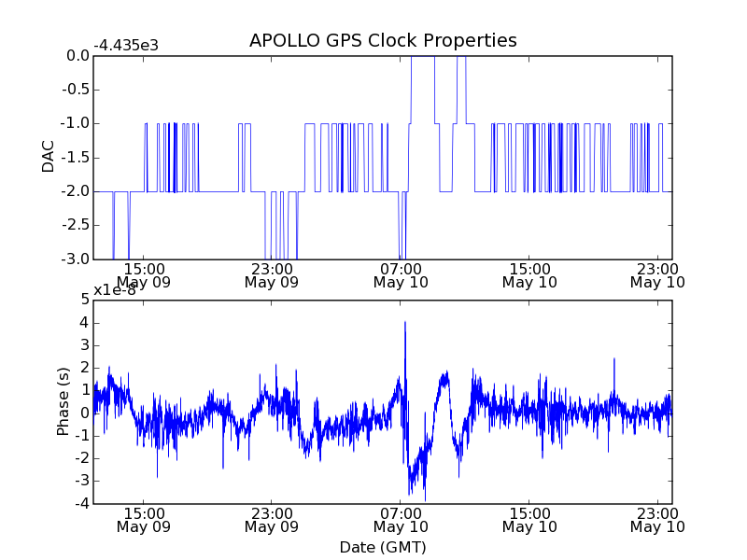The width and height of the screenshot is (747, 560).
Task: Click the Phase axis tick '4'
Action: (x=85, y=323)
